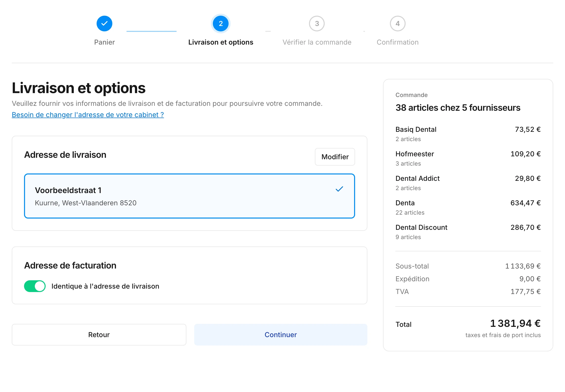Image resolution: width=565 pixels, height=392 pixels.
Task: Click the Continuer button
Action: [x=281, y=334]
